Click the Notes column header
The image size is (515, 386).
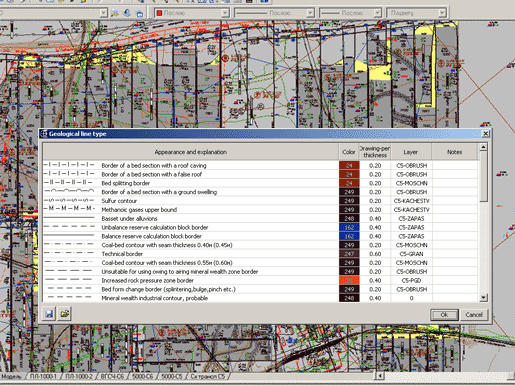(454, 152)
